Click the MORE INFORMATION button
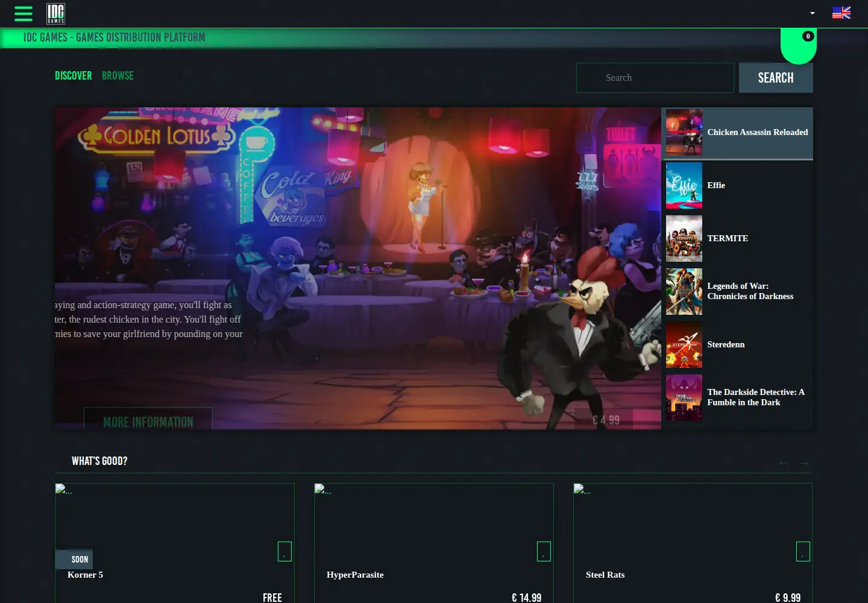This screenshot has width=868, height=603. click(x=148, y=419)
